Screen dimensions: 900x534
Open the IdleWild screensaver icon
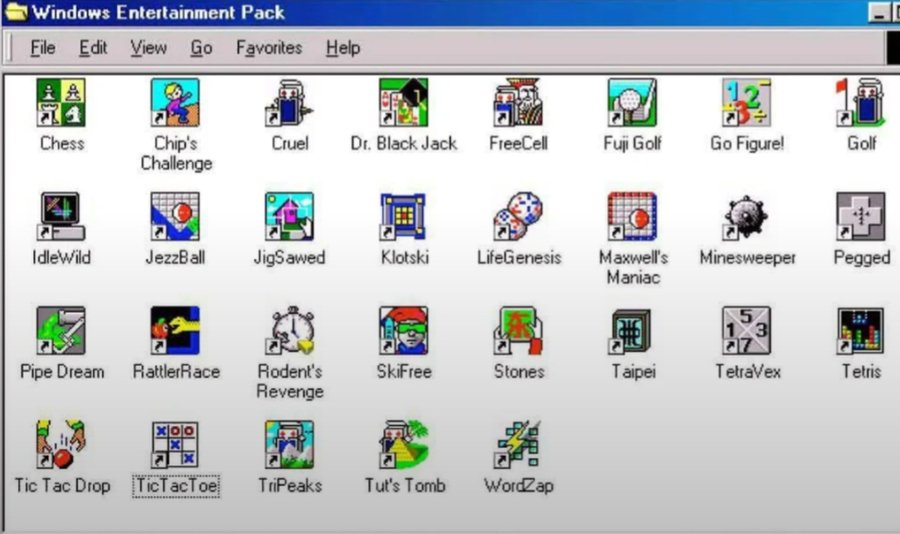61,216
